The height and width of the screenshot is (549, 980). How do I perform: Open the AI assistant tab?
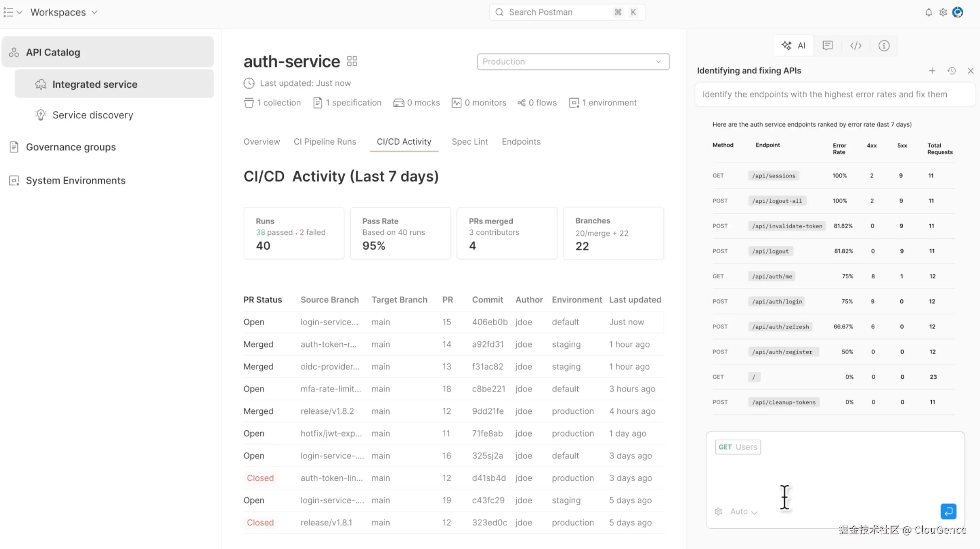tap(793, 45)
